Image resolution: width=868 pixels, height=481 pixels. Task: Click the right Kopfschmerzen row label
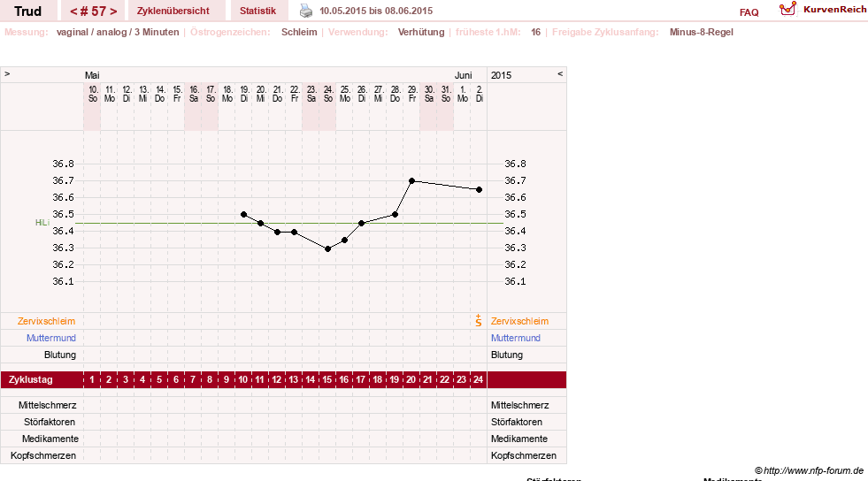524,455
